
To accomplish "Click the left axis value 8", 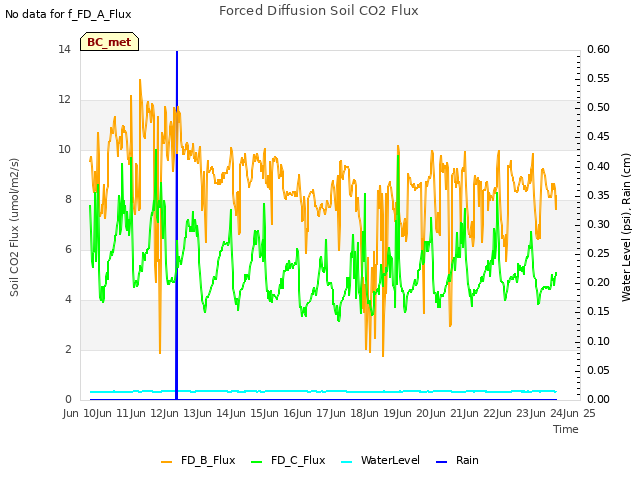I will (x=68, y=200).
